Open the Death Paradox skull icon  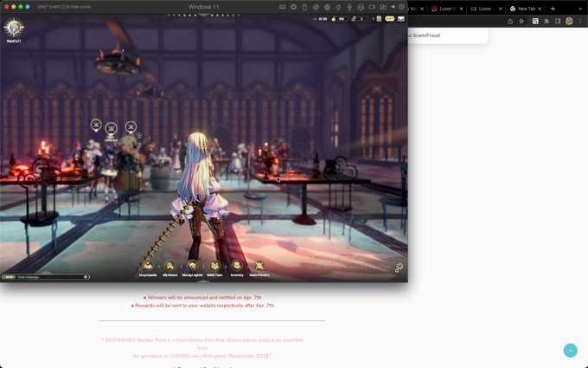pos(259,266)
